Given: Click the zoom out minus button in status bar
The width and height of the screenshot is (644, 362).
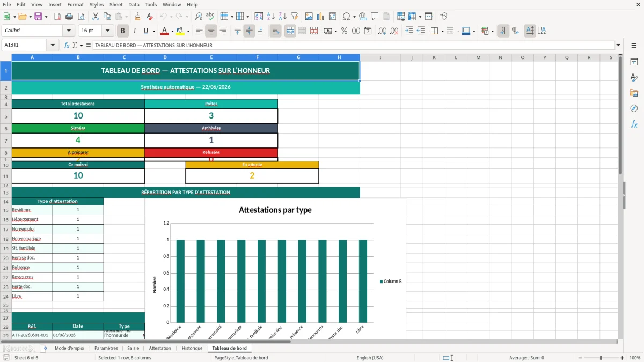Looking at the screenshot, I should point(579,358).
